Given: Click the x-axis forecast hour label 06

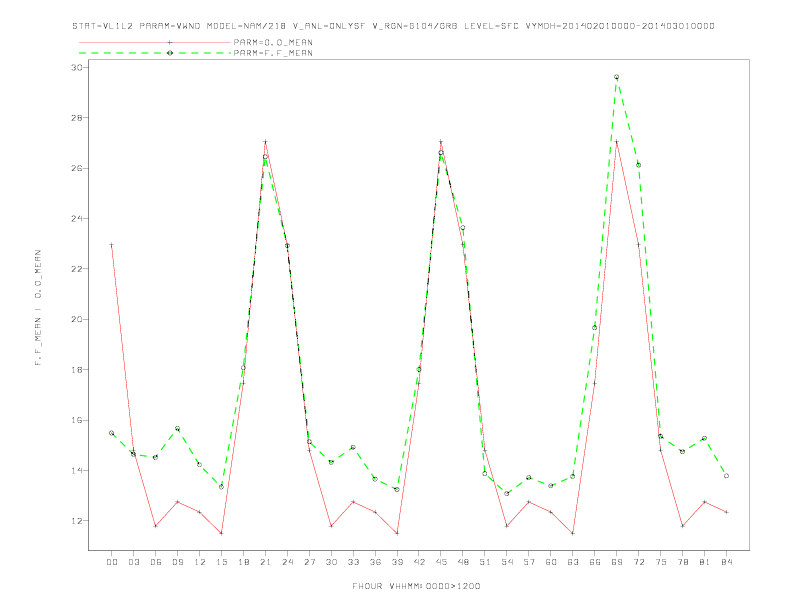Looking at the screenshot, I should (156, 562).
